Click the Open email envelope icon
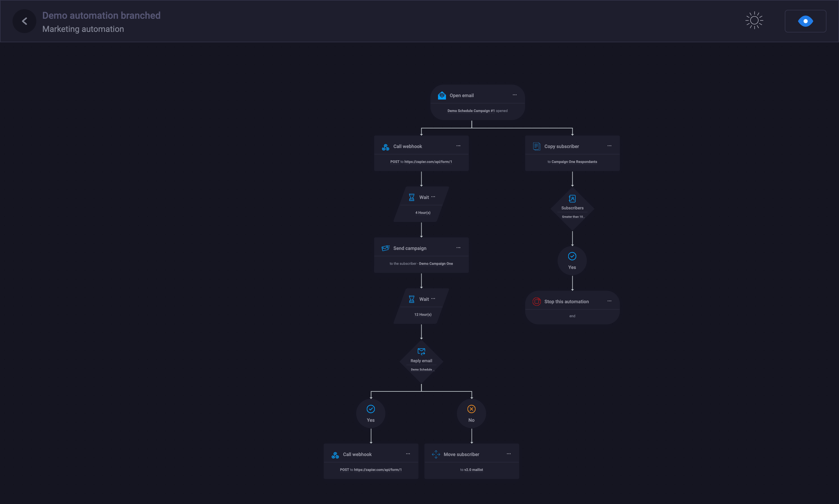 point(442,95)
